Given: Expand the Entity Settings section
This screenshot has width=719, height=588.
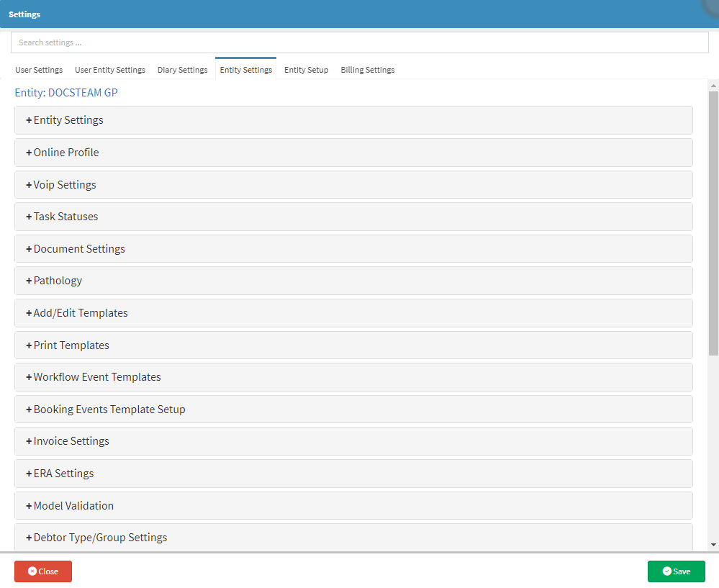Looking at the screenshot, I should (x=353, y=120).
